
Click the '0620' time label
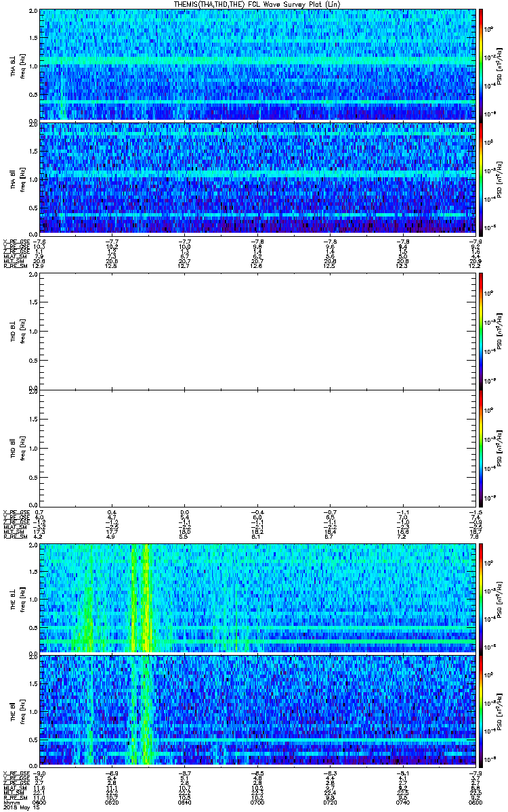[112, 801]
